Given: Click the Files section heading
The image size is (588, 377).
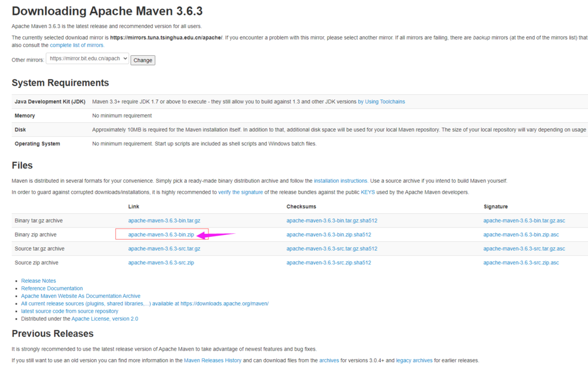Looking at the screenshot, I should pos(22,166).
